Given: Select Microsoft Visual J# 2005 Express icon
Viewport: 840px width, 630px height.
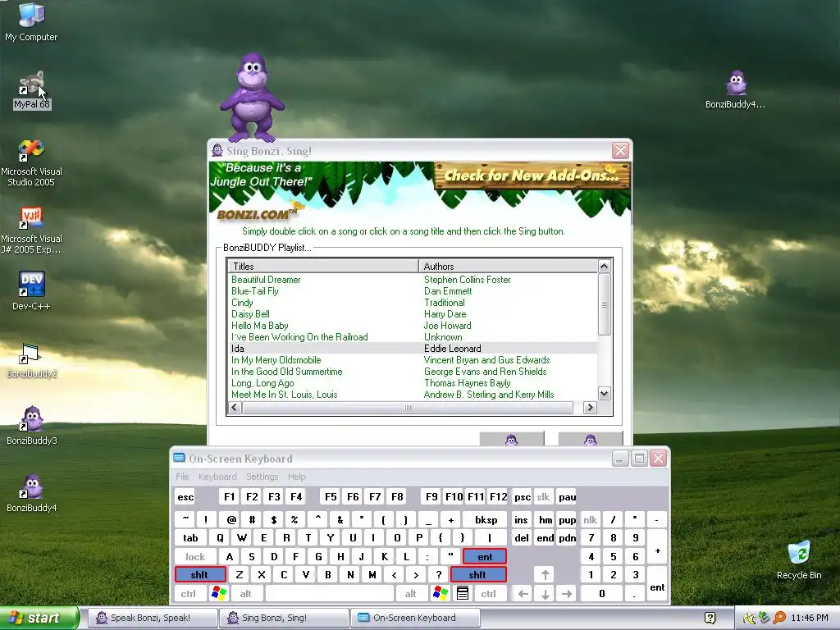Looking at the screenshot, I should 31,231.
